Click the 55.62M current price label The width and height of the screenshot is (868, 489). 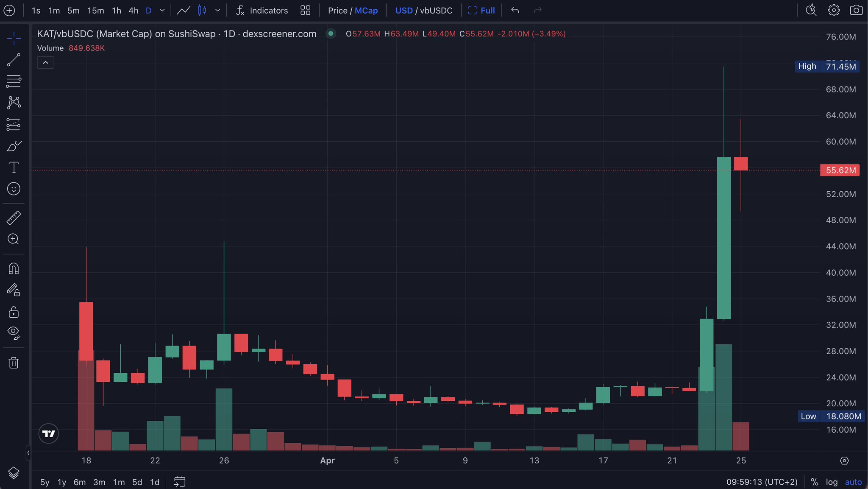(840, 170)
